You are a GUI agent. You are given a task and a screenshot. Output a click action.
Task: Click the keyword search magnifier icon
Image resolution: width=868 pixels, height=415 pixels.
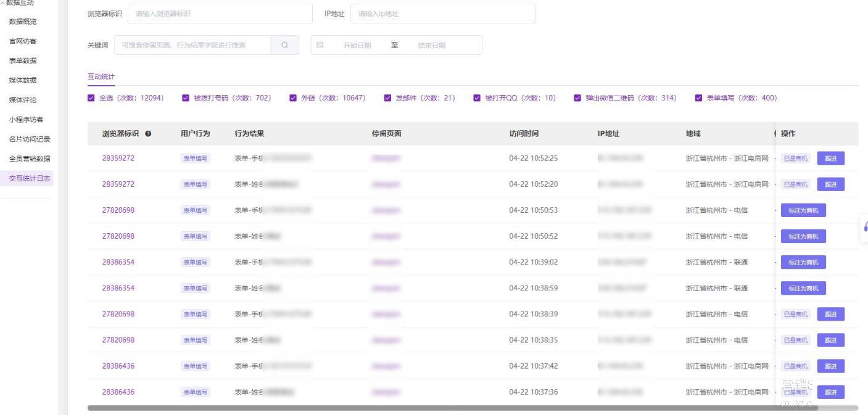[284, 45]
